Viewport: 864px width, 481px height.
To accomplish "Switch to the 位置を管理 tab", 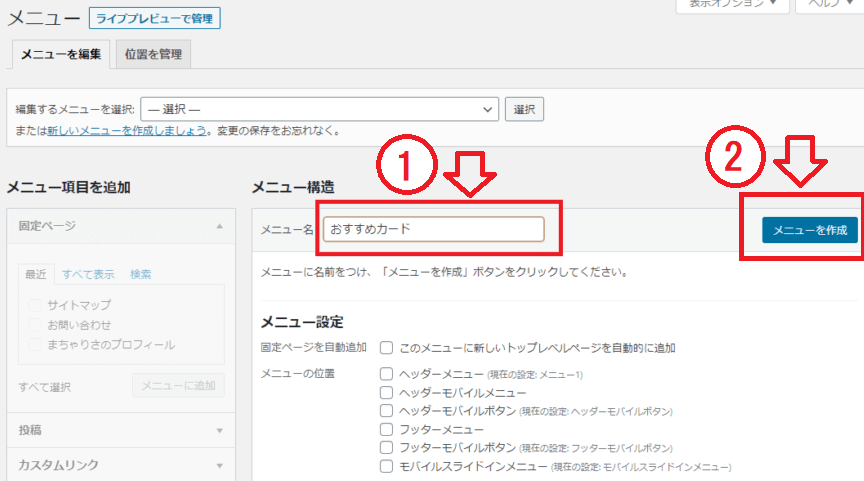I will [153, 54].
